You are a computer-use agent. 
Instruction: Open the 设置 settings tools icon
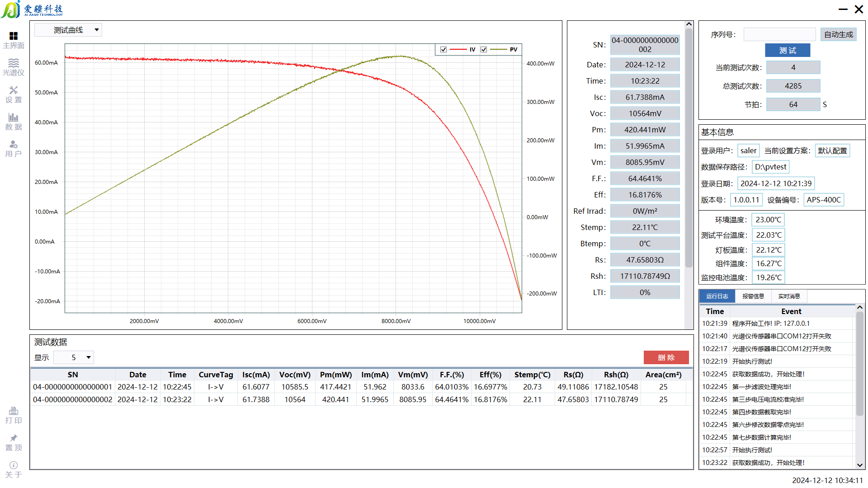[14, 90]
